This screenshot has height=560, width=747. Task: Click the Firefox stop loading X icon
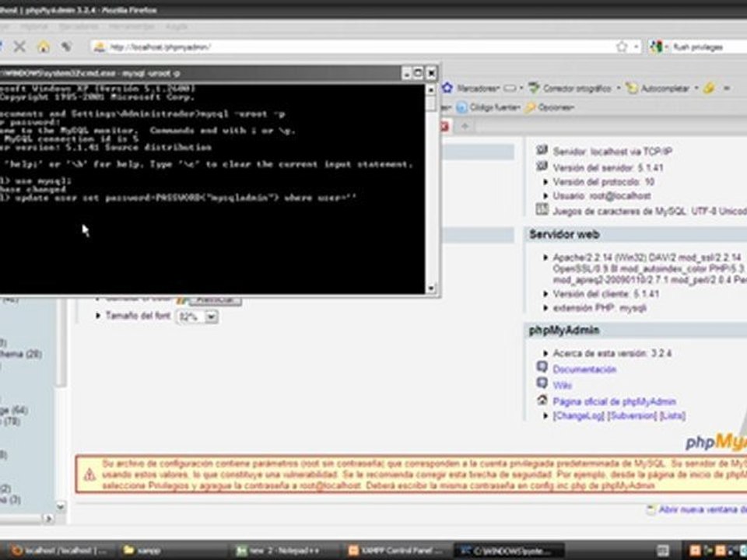point(19,46)
